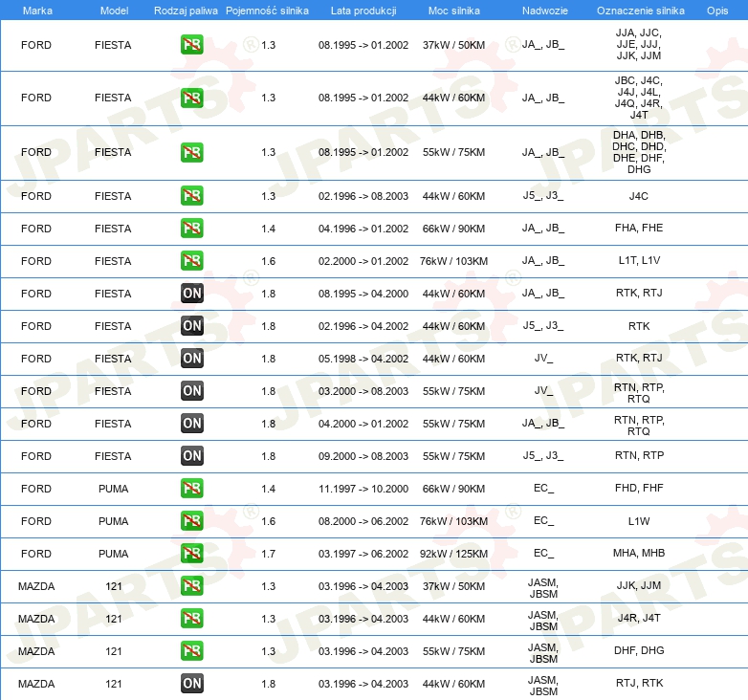Click the Model column header
This screenshot has width=748, height=700.
[114, 11]
